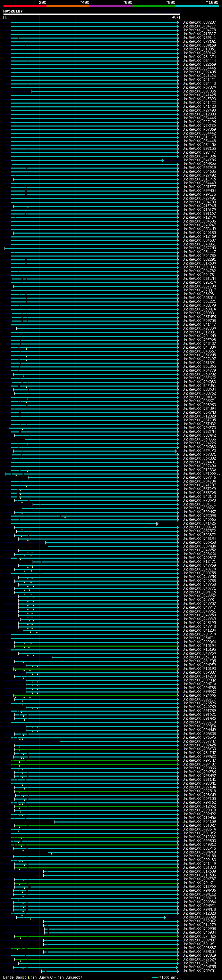222x980 pixels.
Task: Open hit UniRef100_P13851
Action: (x=199, y=49)
